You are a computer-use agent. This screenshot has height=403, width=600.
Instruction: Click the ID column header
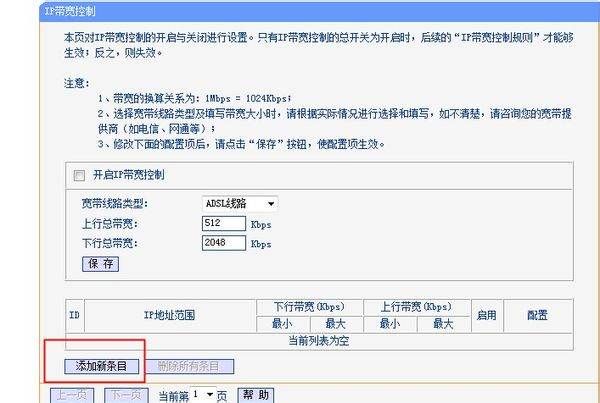coord(75,316)
